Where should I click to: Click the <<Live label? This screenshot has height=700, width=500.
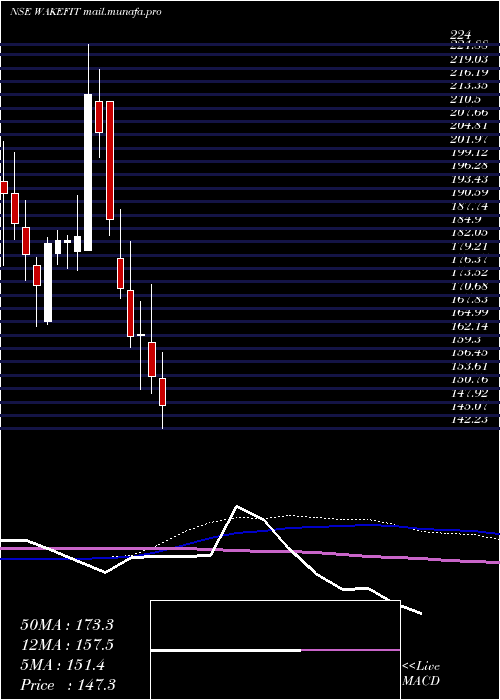(421, 667)
